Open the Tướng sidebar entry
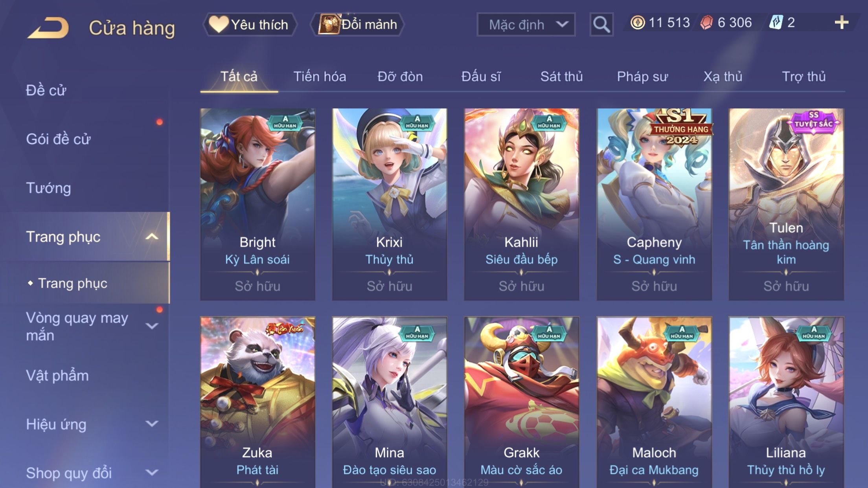The image size is (868, 488). pyautogui.click(x=48, y=188)
